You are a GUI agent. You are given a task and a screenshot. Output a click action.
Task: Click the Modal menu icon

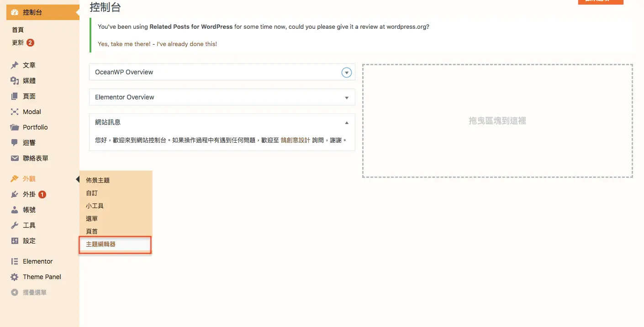(15, 112)
